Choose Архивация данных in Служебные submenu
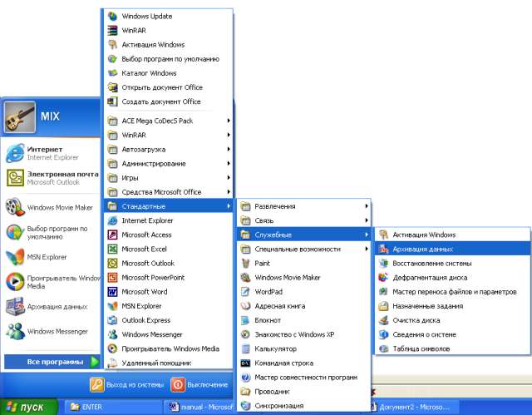532x415 pixels. tap(452, 249)
